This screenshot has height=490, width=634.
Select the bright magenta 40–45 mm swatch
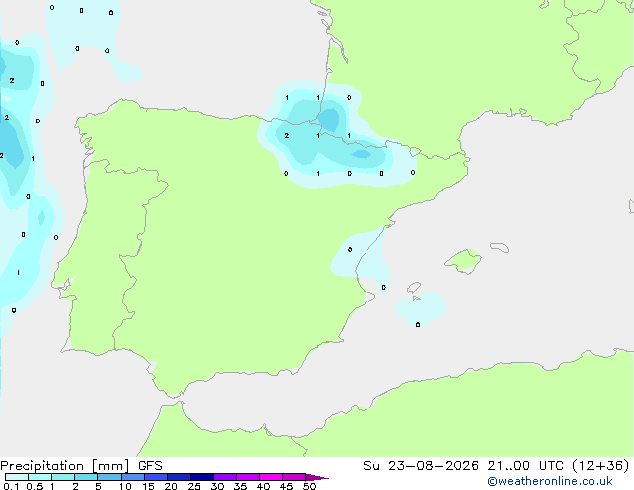pyautogui.click(x=271, y=477)
